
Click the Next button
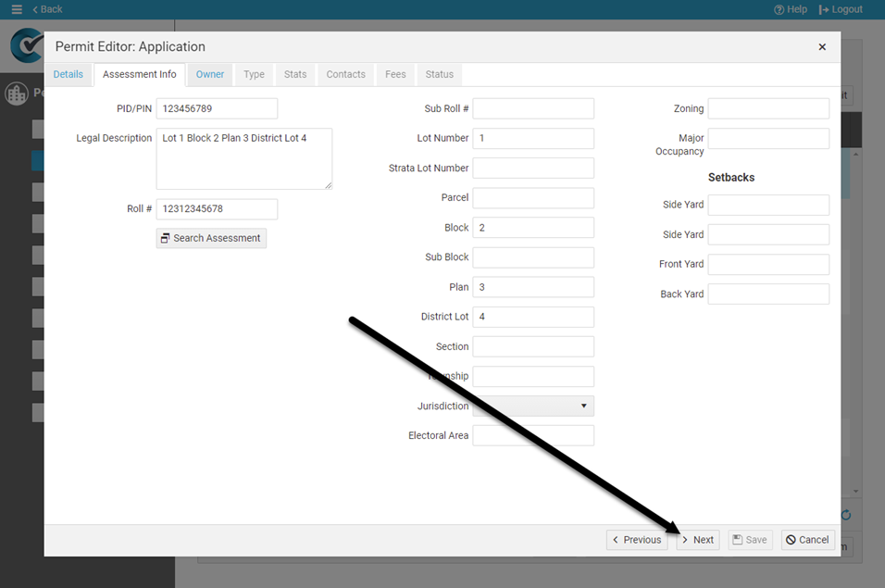(698, 540)
